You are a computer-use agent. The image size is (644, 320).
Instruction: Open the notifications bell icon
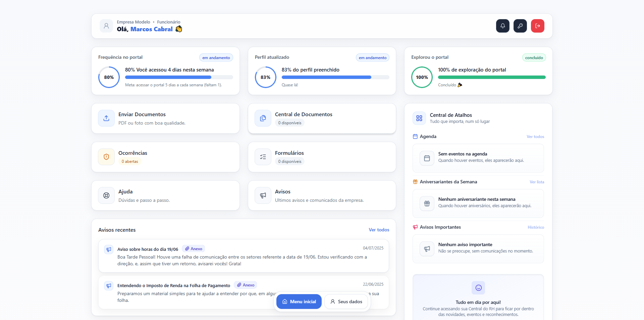(502, 26)
